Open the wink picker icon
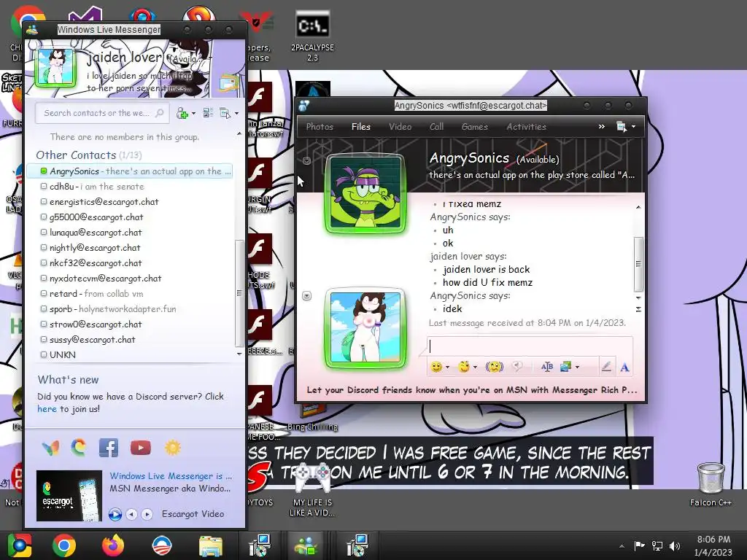 [464, 366]
